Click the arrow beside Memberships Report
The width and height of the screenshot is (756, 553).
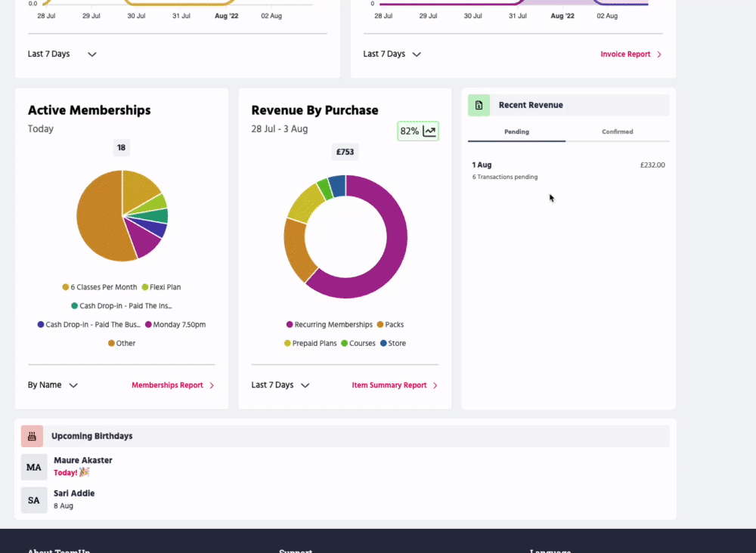(x=212, y=385)
